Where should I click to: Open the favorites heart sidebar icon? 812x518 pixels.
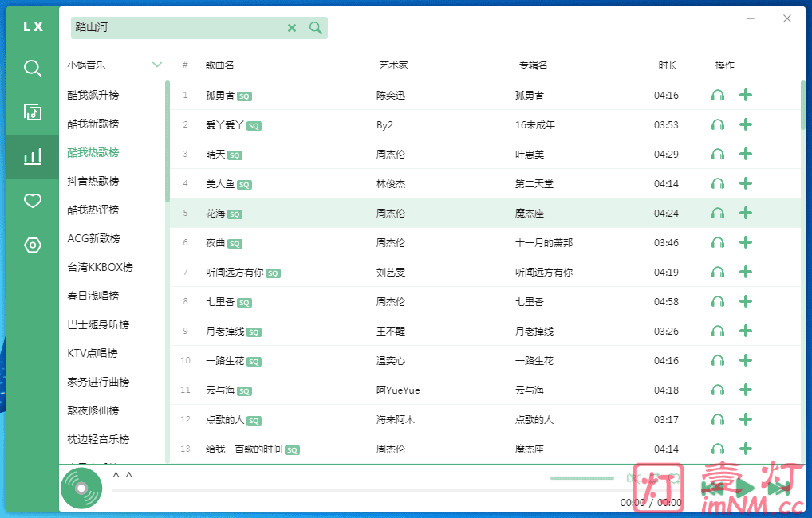point(33,201)
